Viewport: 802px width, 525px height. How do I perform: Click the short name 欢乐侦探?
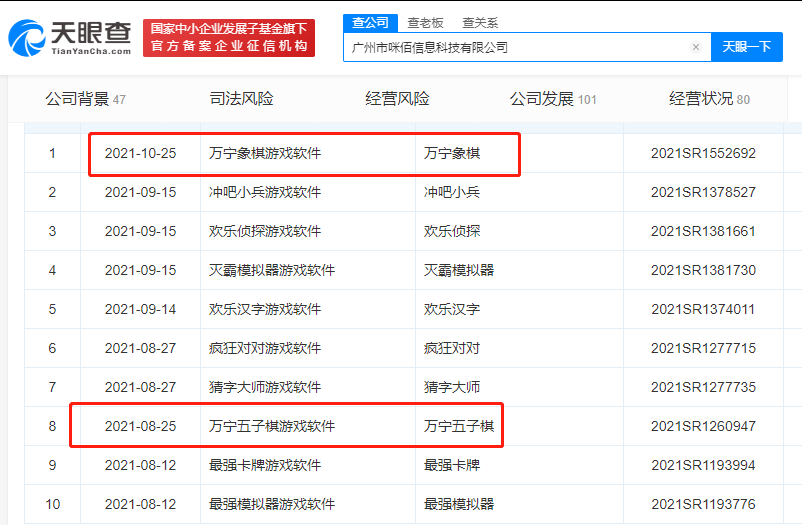pos(452,231)
